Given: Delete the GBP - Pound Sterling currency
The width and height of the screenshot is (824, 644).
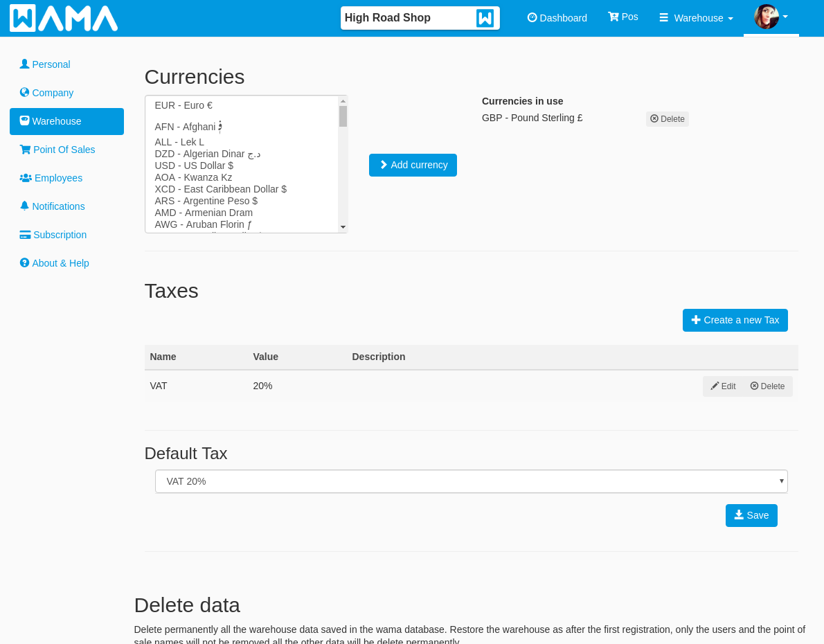Looking at the screenshot, I should click(x=667, y=119).
